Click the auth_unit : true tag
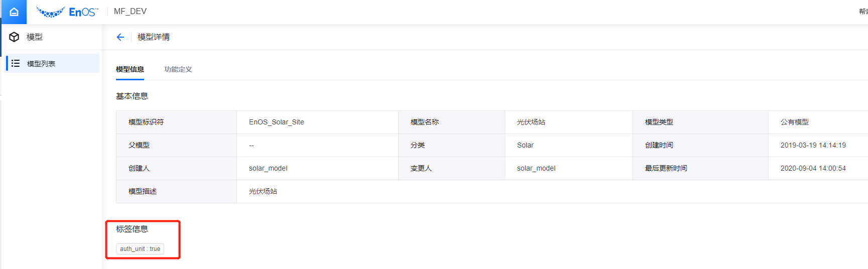Screen dimensions: 868x269 [x=140, y=249]
